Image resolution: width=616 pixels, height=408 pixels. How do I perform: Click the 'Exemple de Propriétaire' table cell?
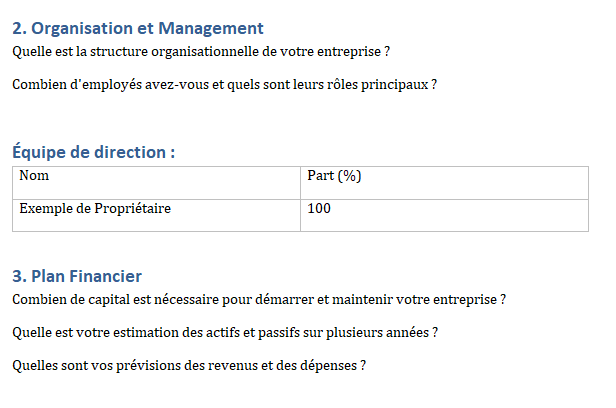point(156,216)
